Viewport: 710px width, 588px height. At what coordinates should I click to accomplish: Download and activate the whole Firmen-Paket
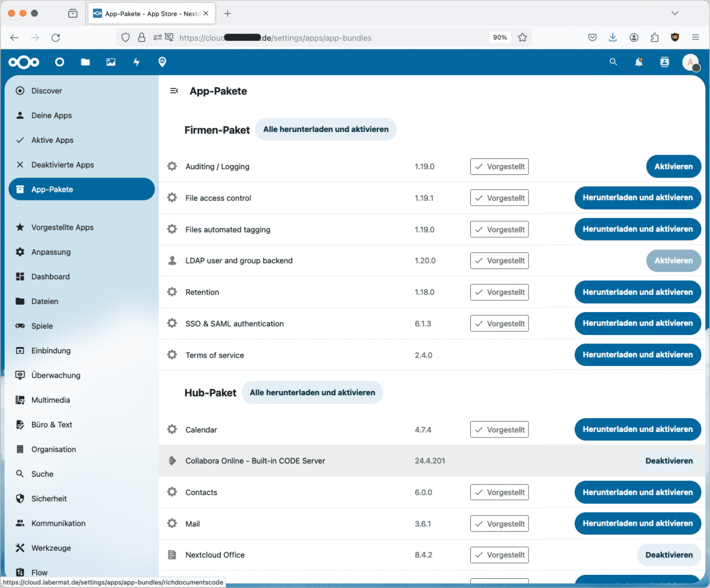(326, 129)
